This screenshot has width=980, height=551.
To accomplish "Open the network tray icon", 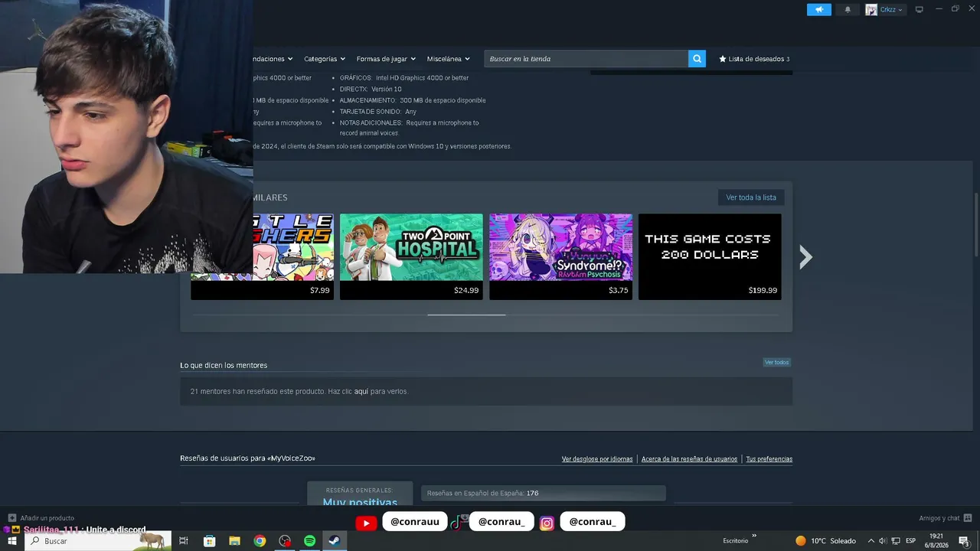I will 896,541.
